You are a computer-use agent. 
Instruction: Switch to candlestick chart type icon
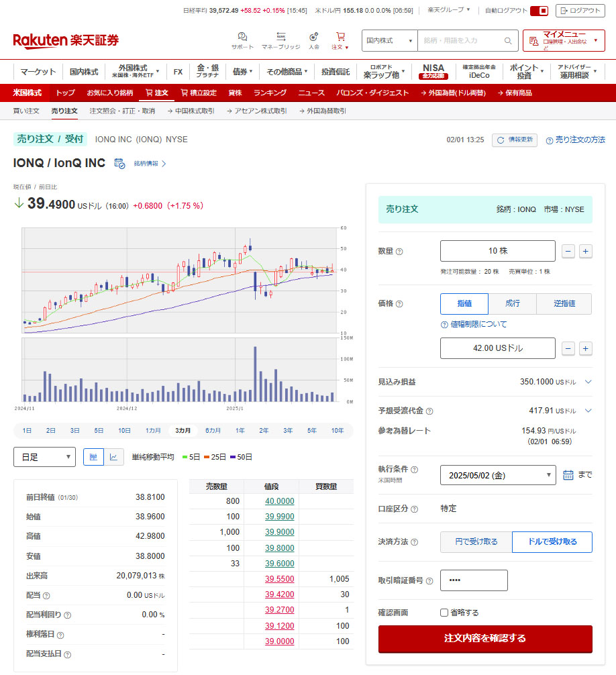tap(93, 457)
